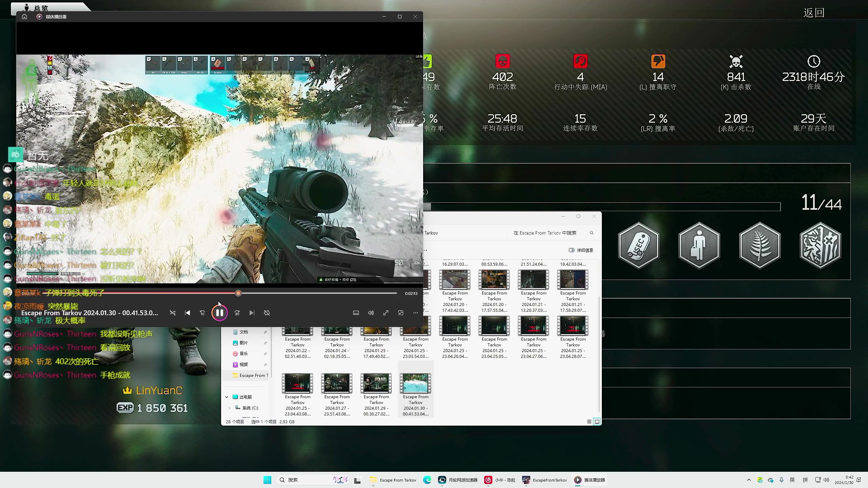Select video file 2024.01.25 - 23.04.43.08
This screenshot has width=868, height=488.
[x=298, y=394]
